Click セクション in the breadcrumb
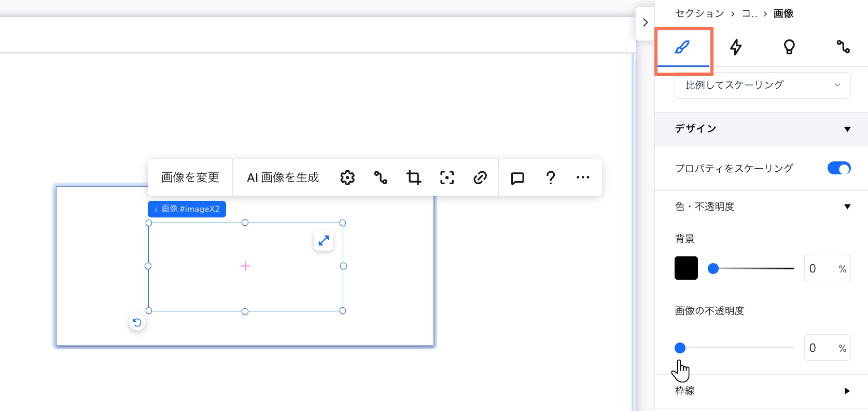The image size is (868, 411). tap(699, 13)
